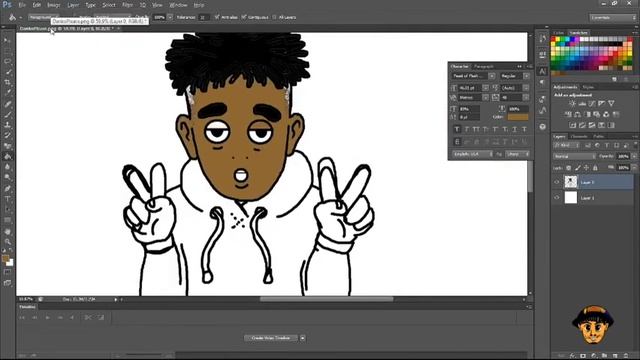Image resolution: width=640 pixels, height=360 pixels.
Task: Select the Eyedropper tool
Action: pyautogui.click(x=7, y=93)
